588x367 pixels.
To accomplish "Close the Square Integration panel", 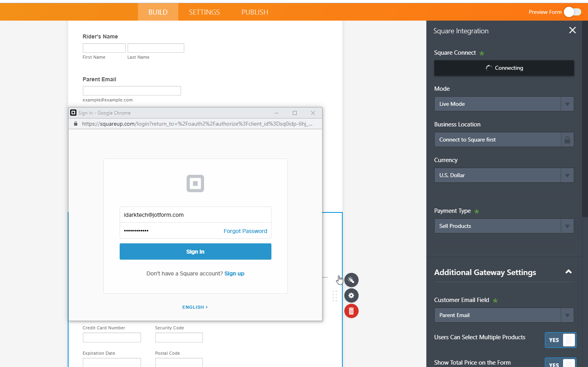I will pos(572,31).
